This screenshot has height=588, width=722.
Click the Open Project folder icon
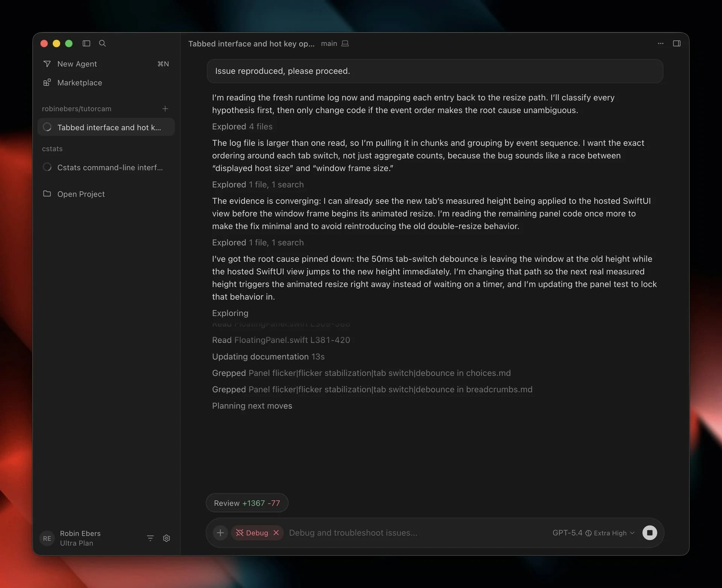pyautogui.click(x=47, y=194)
